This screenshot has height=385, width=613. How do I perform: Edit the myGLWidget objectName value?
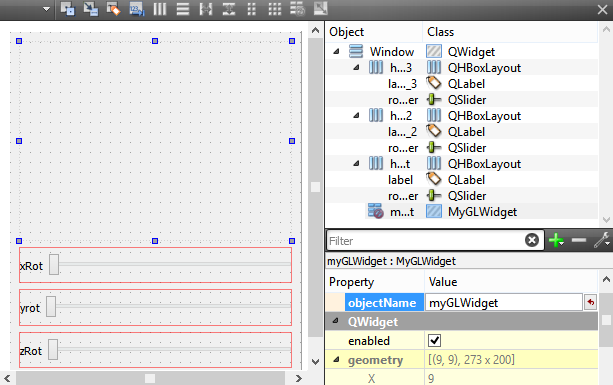click(x=504, y=303)
